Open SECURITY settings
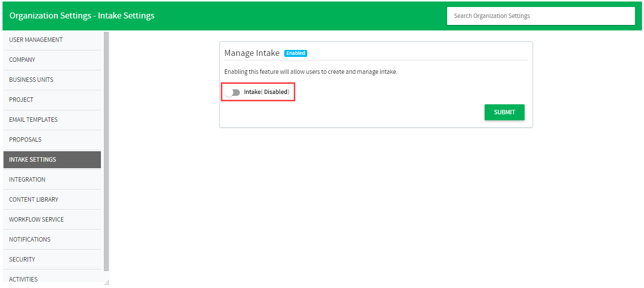 point(52,260)
